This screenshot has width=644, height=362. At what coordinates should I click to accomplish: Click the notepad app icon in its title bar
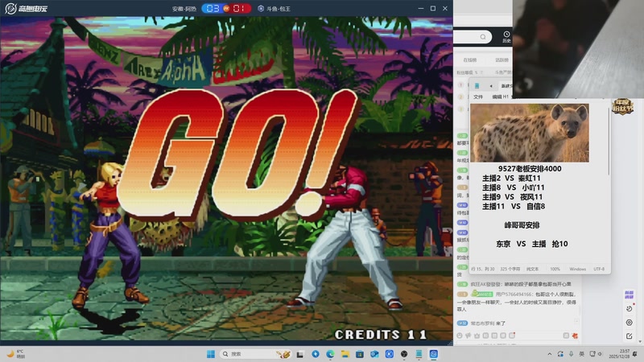(x=477, y=86)
